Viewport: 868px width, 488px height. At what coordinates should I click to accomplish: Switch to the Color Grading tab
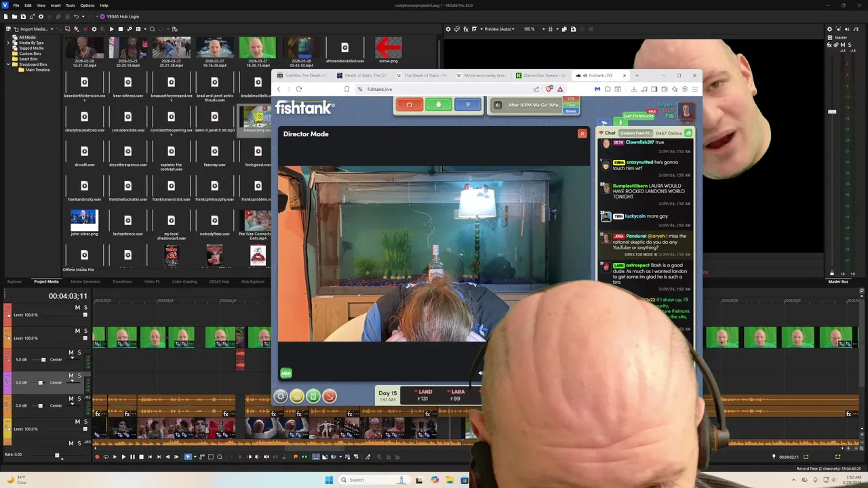point(184,281)
